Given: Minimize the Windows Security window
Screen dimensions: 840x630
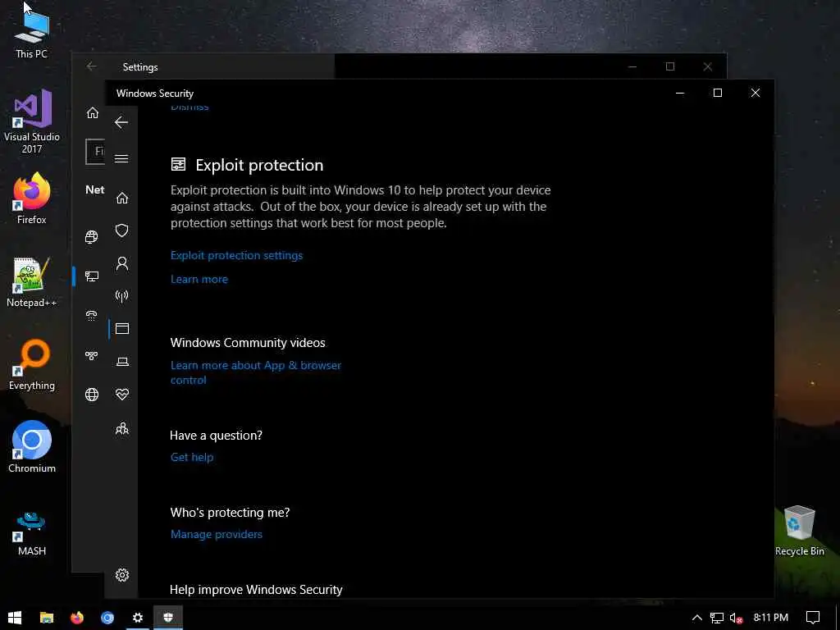Looking at the screenshot, I should pyautogui.click(x=680, y=93).
